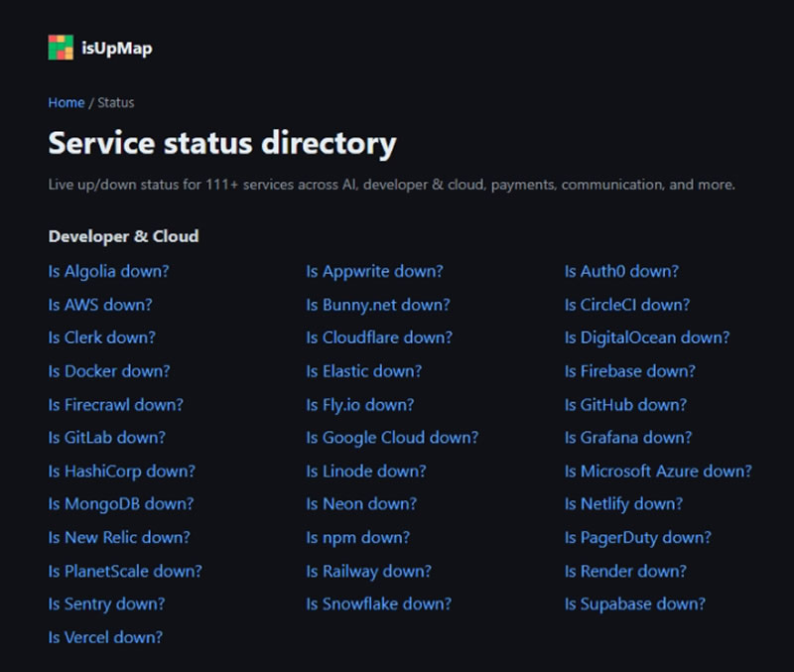Open "Is Snowflake down?" link
The height and width of the screenshot is (672, 794).
point(378,604)
